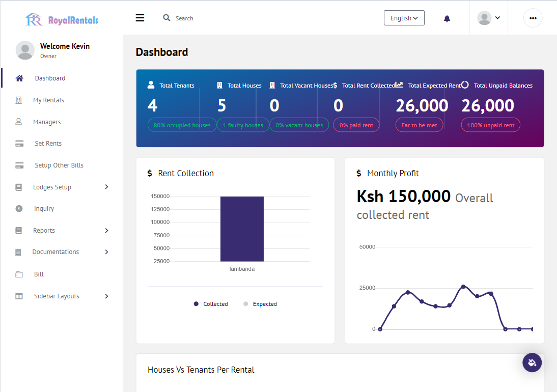Open the English language dropdown
Screen dimensions: 557x392
[x=404, y=18]
